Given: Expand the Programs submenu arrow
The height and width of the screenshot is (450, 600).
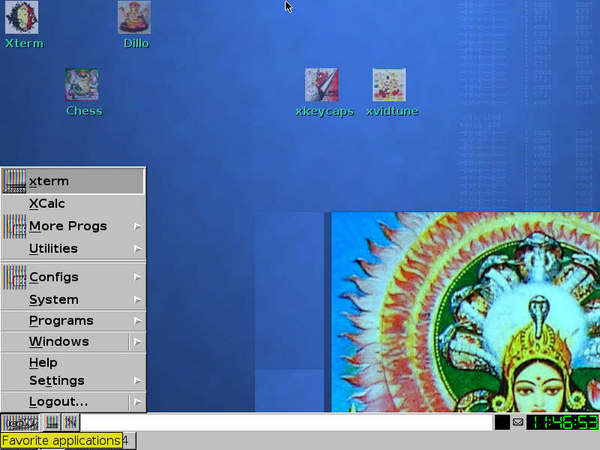Looking at the screenshot, I should tap(138, 321).
